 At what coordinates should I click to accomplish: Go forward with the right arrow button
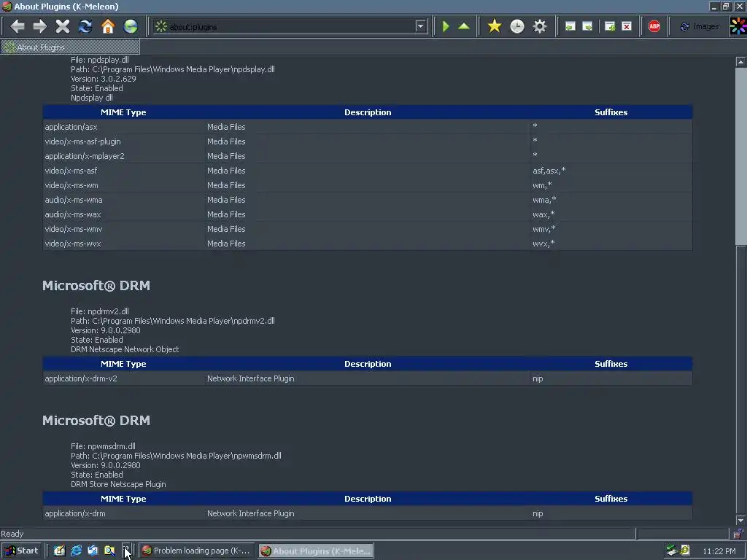(x=40, y=26)
